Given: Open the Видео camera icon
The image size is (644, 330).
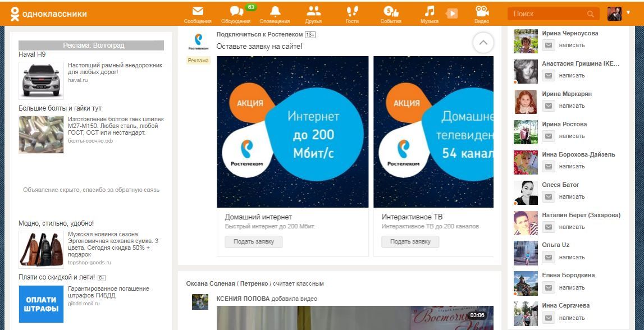Looking at the screenshot, I should (x=482, y=15).
